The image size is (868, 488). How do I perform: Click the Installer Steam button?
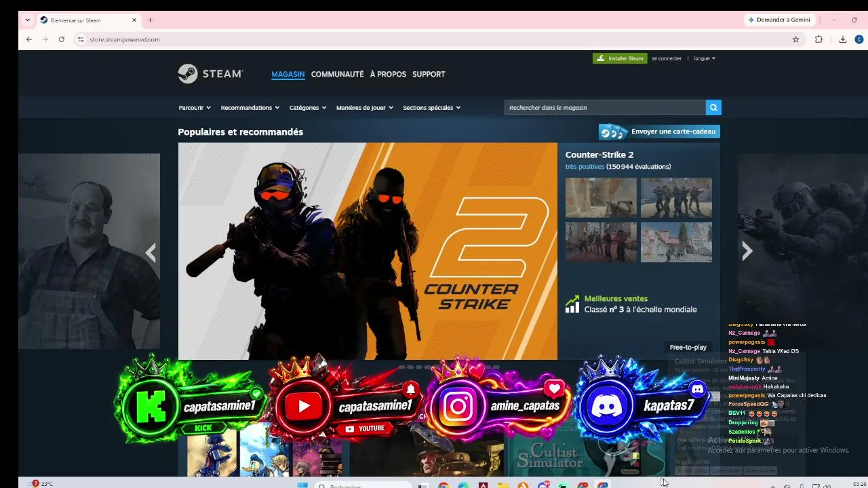(620, 58)
